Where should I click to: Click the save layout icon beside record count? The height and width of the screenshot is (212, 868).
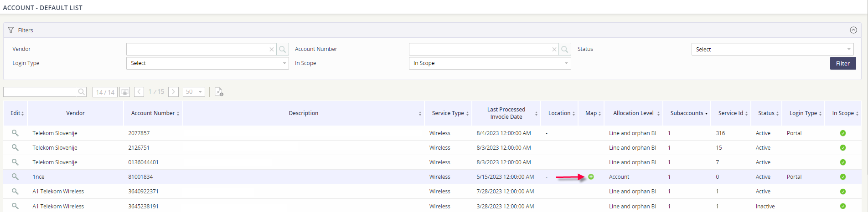click(x=124, y=92)
